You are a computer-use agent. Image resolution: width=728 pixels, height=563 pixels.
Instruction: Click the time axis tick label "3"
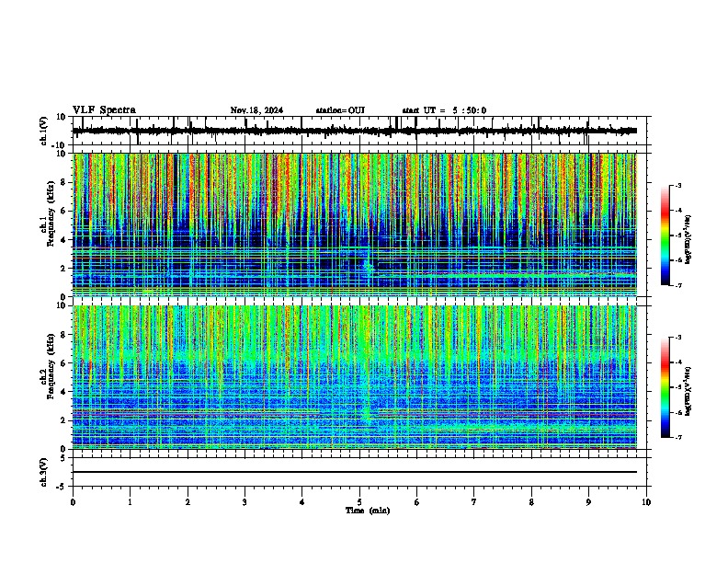tap(245, 502)
